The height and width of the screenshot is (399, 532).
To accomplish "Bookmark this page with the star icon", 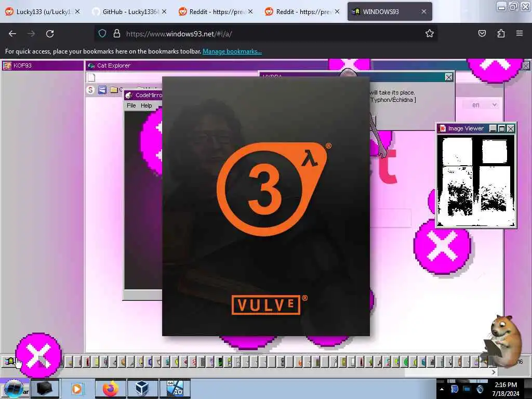I will coord(430,33).
